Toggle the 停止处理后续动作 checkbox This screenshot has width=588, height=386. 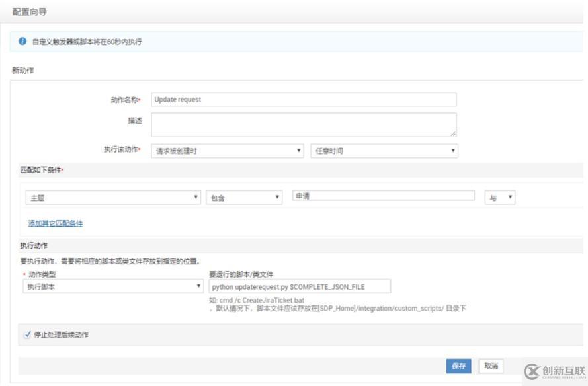pos(27,334)
